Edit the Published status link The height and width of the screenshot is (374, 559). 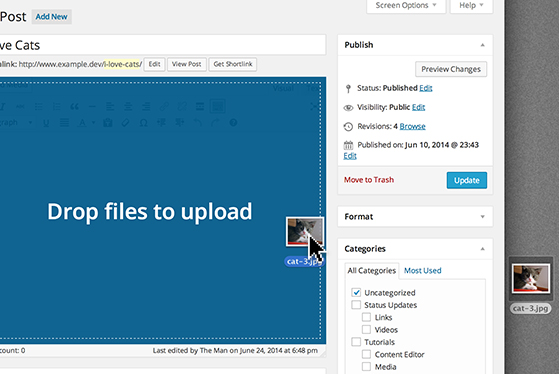[426, 88]
